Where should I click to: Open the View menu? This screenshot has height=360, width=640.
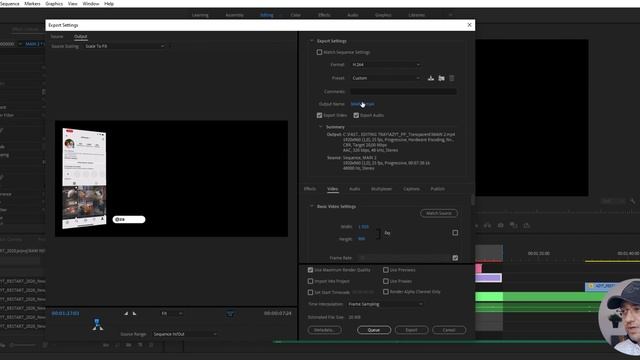click(73, 4)
